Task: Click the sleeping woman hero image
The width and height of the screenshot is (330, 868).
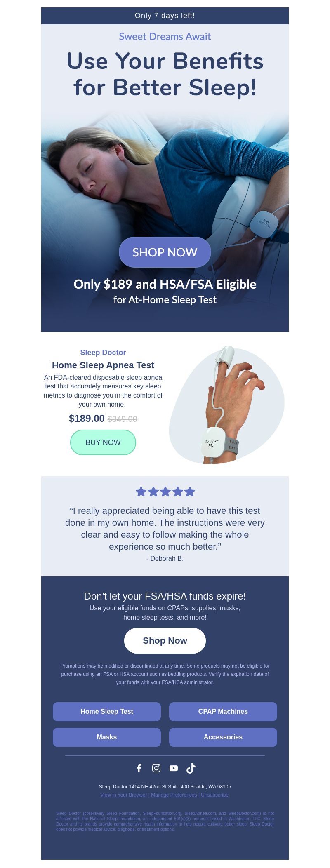Action: tap(165, 177)
